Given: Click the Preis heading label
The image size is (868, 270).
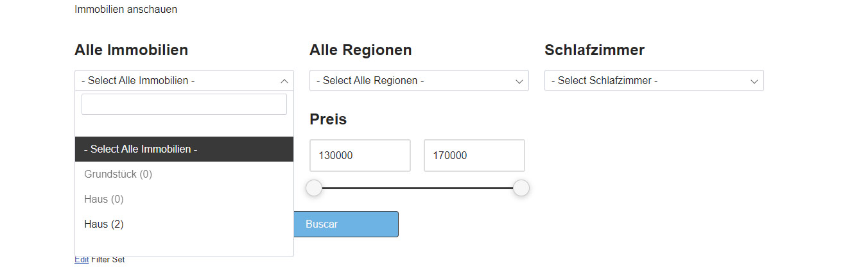Looking at the screenshot, I should click(x=328, y=119).
